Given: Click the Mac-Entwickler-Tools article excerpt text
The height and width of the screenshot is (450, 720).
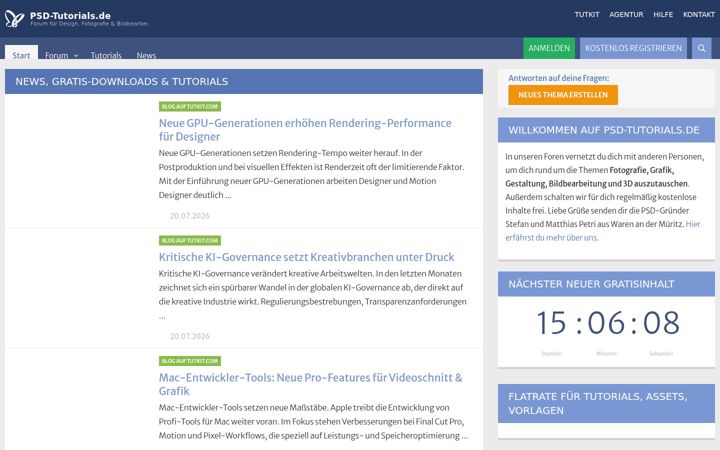Looking at the screenshot, I should coord(313,422).
